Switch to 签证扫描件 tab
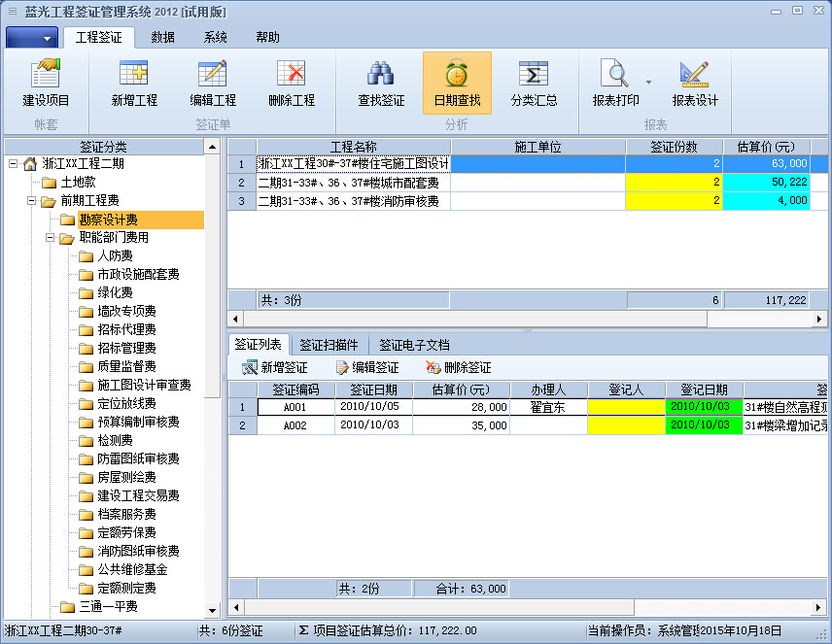832x644 pixels. pos(329,345)
